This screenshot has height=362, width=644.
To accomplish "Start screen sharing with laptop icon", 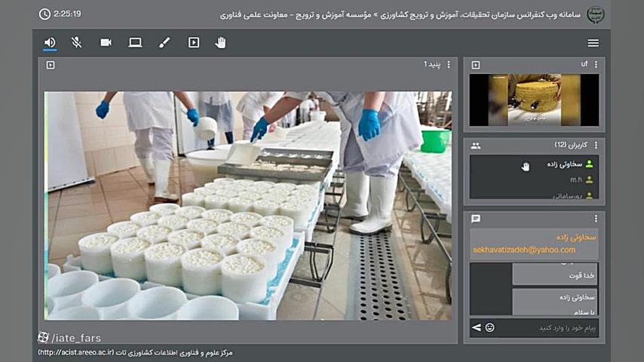I will (x=135, y=42).
